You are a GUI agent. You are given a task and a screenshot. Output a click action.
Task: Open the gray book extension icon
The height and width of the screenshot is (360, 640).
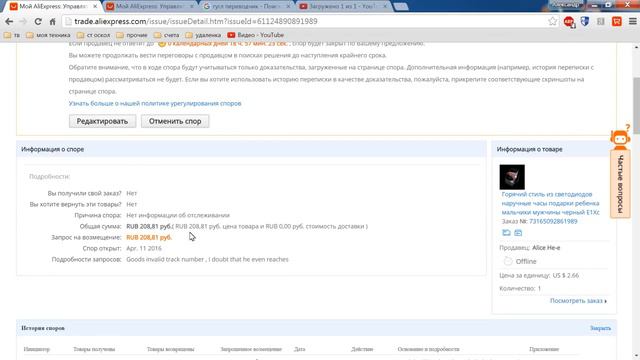coord(600,22)
